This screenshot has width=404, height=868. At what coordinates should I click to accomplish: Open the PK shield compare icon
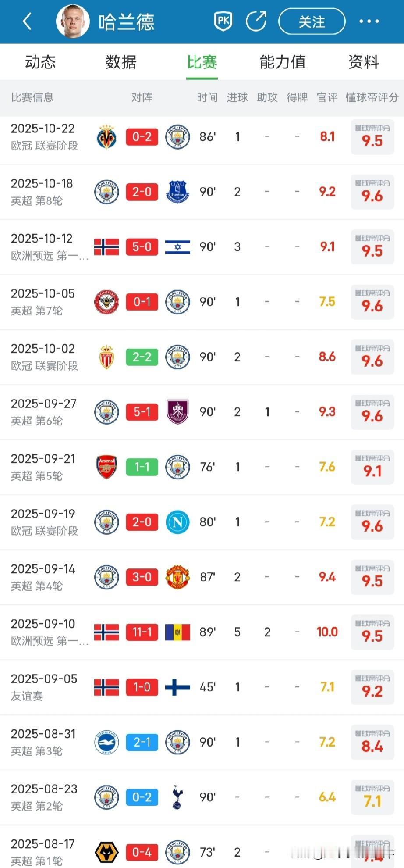click(223, 21)
